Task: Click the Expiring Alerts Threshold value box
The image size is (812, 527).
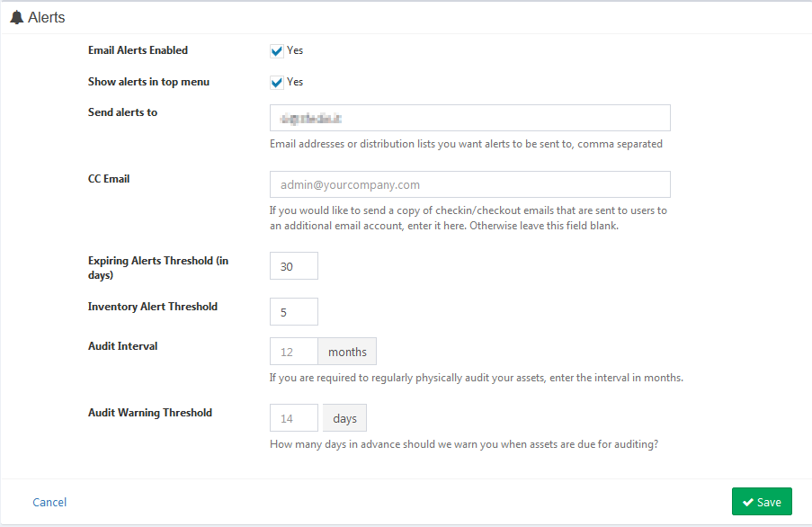Action: 293,265
